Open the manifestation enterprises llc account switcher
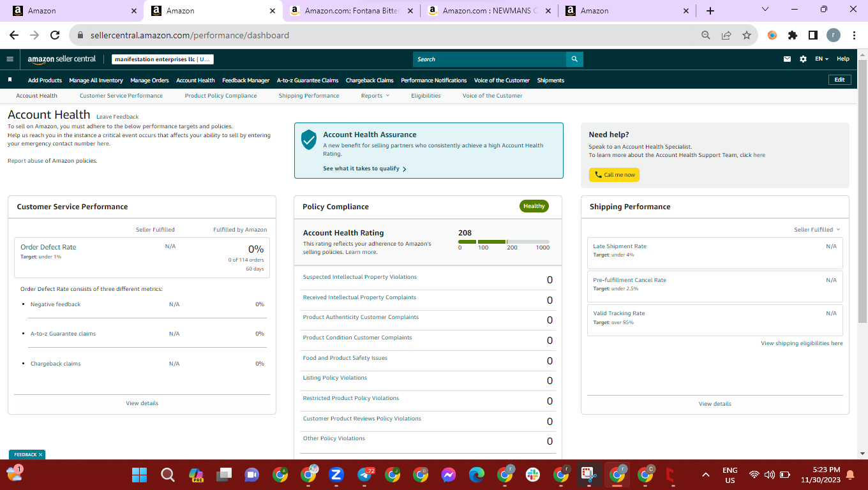Image resolution: width=868 pixels, height=490 pixels. (x=163, y=59)
